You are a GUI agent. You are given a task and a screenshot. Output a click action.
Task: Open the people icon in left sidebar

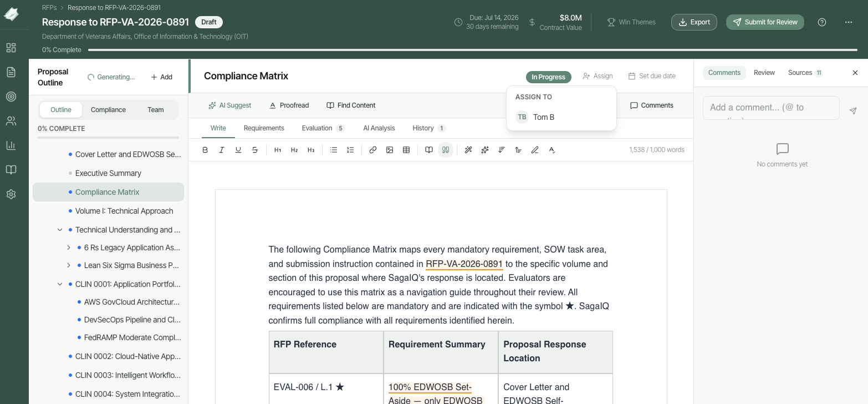(11, 121)
